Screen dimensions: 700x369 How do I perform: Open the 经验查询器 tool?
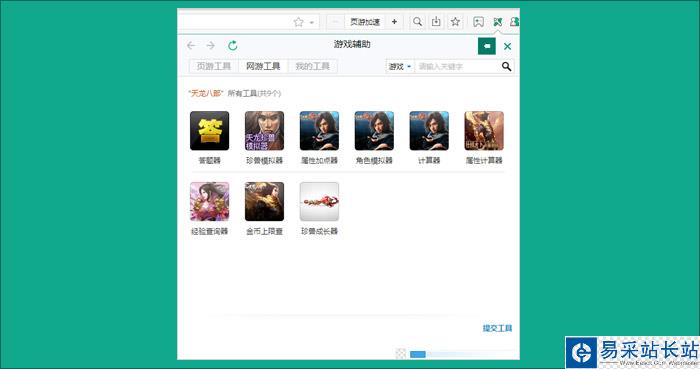click(209, 202)
